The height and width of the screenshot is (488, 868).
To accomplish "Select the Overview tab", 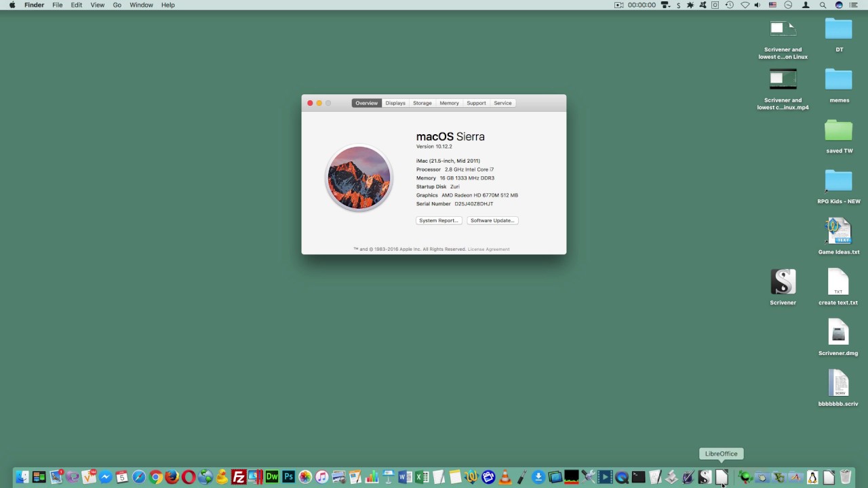I will click(367, 103).
